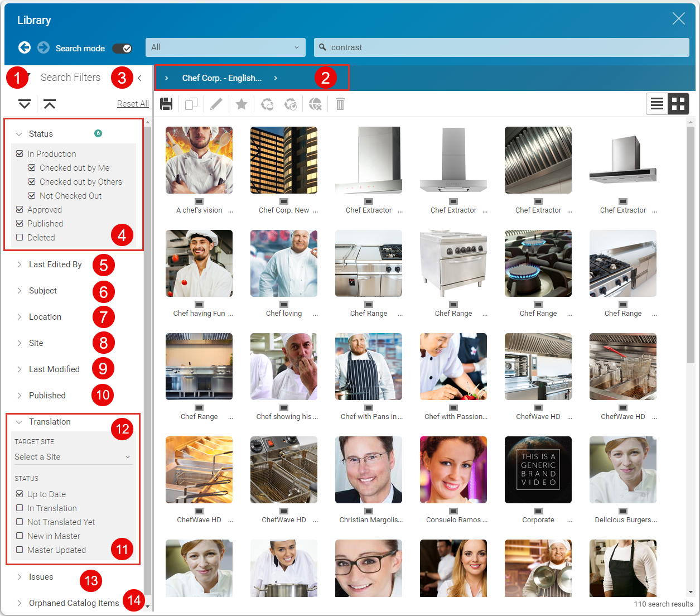This screenshot has width=700, height=616.
Task: Click the pencil edit icon
Action: pyautogui.click(x=216, y=104)
